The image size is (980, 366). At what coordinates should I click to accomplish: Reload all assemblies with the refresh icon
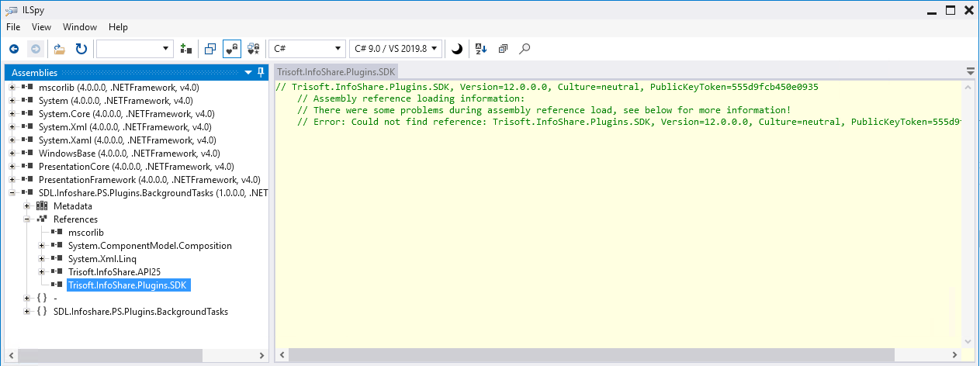(81, 49)
